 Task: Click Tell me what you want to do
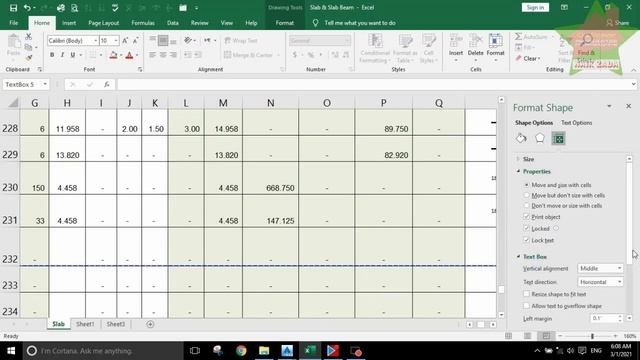pos(360,23)
